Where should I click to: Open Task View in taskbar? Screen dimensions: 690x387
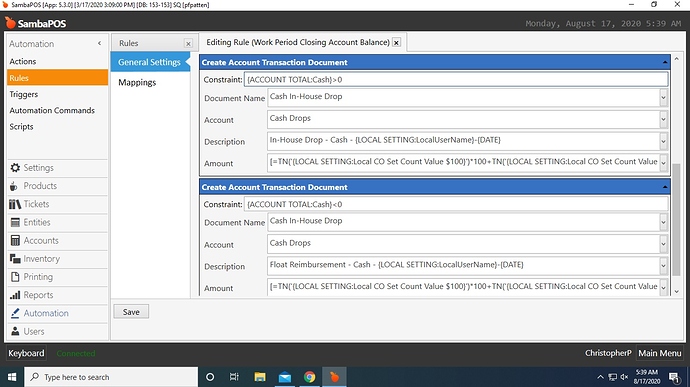coord(234,377)
